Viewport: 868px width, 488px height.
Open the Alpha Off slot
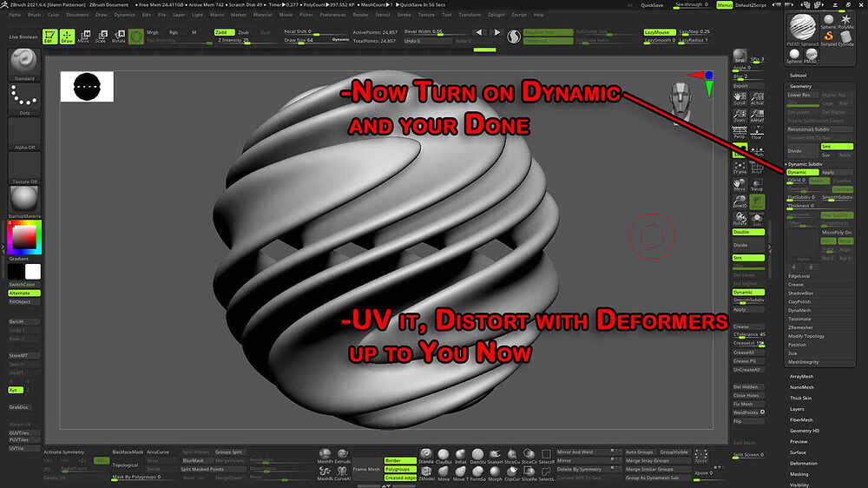23,134
